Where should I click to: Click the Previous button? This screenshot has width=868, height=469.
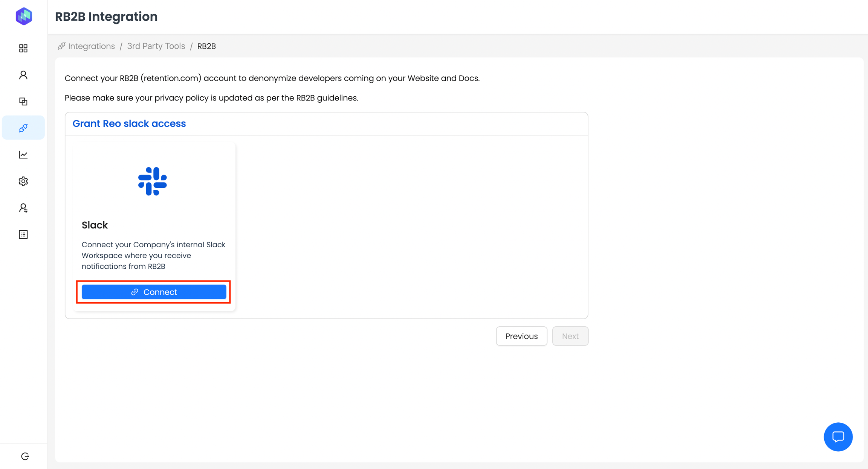coord(521,336)
